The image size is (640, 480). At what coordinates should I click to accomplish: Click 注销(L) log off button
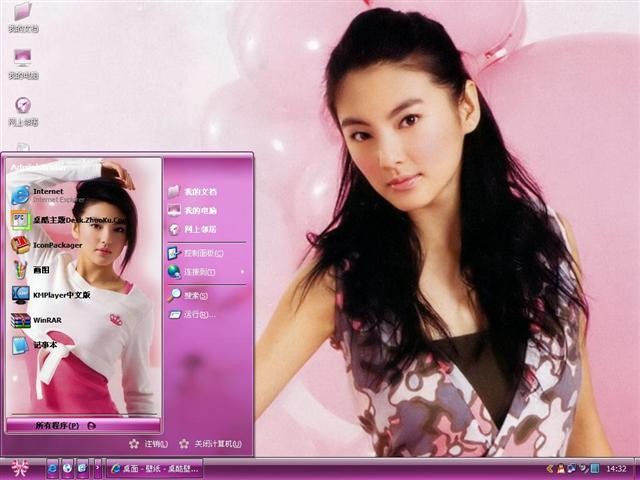click(149, 444)
